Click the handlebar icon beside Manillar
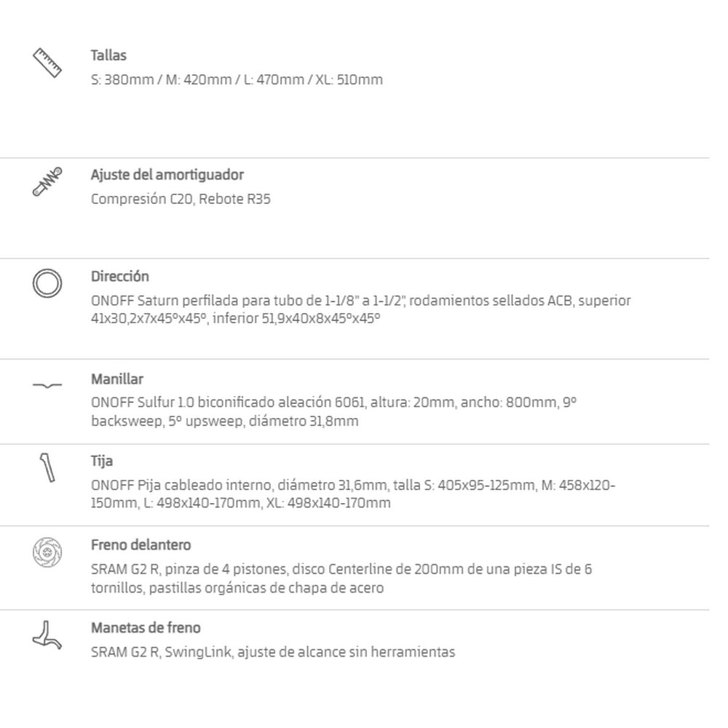The height and width of the screenshot is (728, 728). pyautogui.click(x=47, y=385)
